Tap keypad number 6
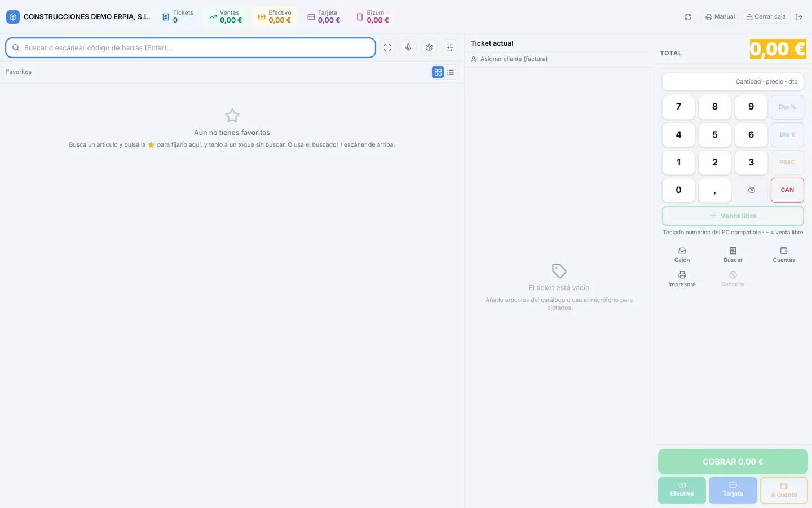Image resolution: width=812 pixels, height=508 pixels. 751,135
